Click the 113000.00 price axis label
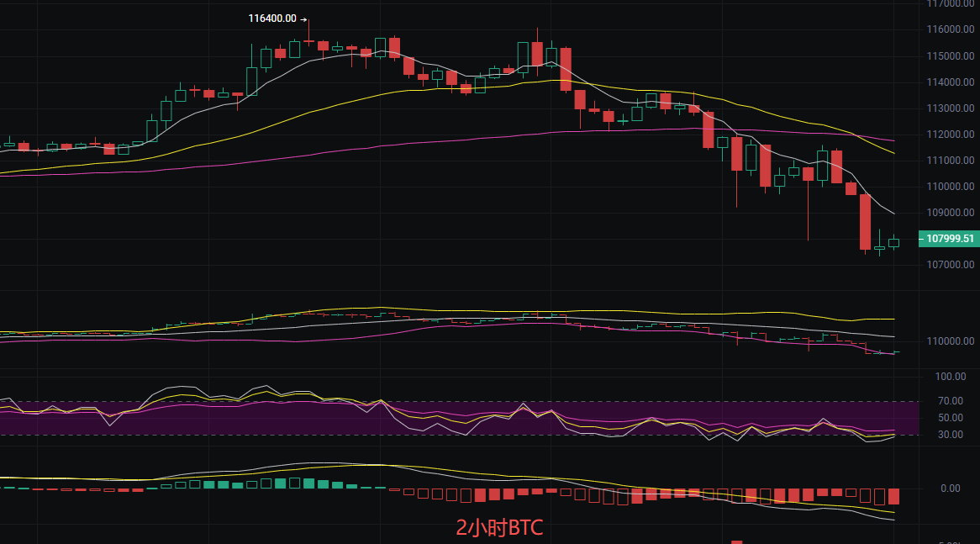The height and width of the screenshot is (544, 980). 951,108
